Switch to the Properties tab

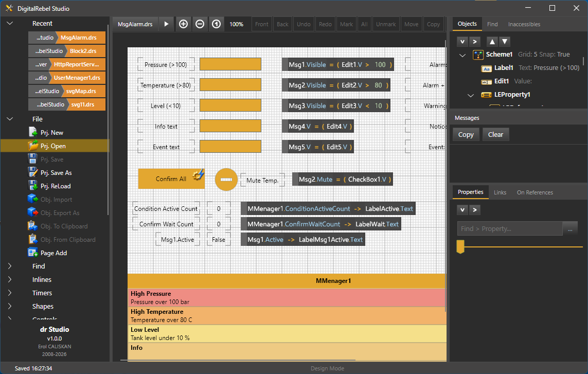pos(471,192)
